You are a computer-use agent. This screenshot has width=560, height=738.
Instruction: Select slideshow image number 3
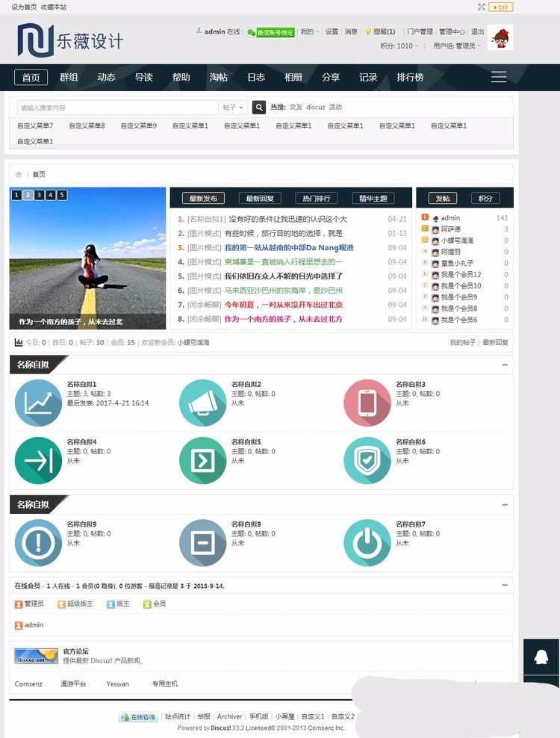coord(39,195)
